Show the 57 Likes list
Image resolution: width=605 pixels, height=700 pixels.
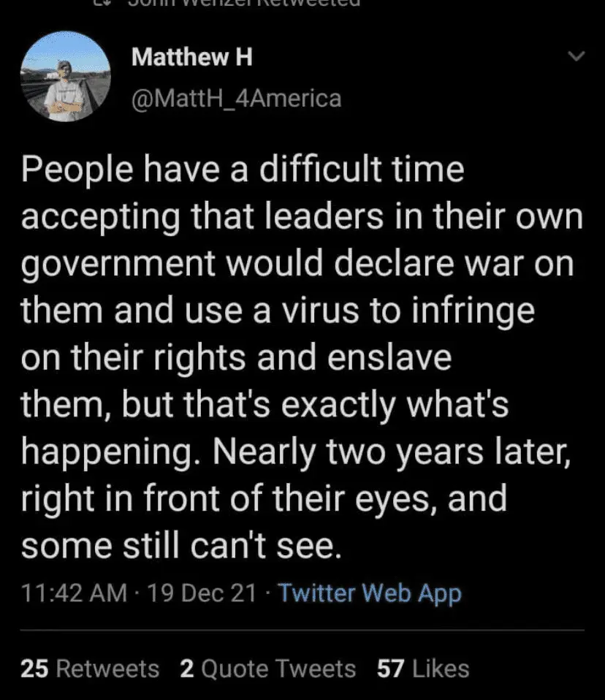pyautogui.click(x=423, y=668)
